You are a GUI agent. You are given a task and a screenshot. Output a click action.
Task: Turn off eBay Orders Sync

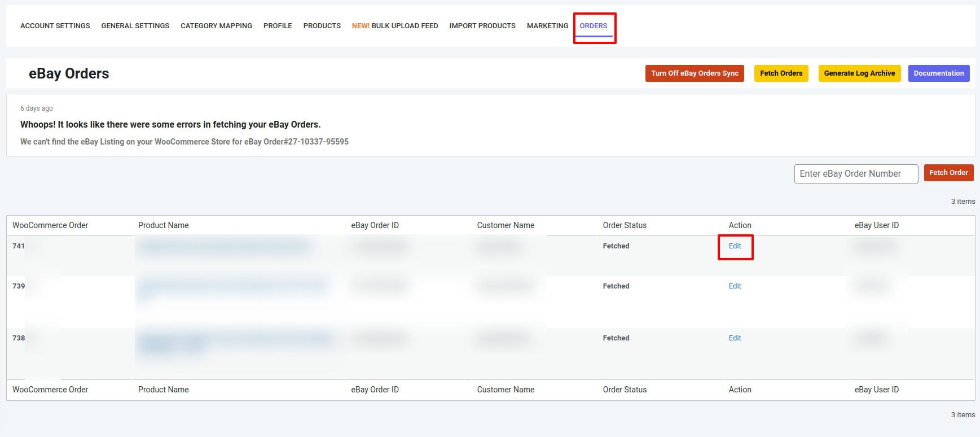695,73
